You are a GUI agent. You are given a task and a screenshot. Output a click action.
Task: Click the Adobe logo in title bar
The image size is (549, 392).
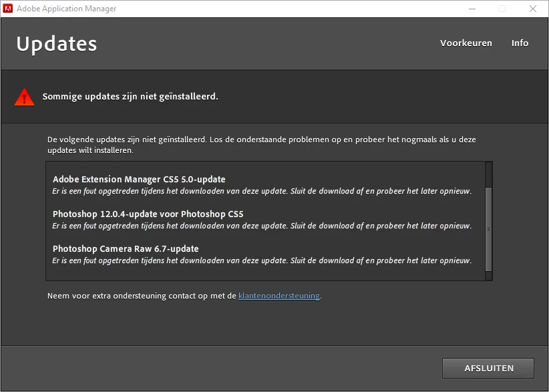click(8, 9)
